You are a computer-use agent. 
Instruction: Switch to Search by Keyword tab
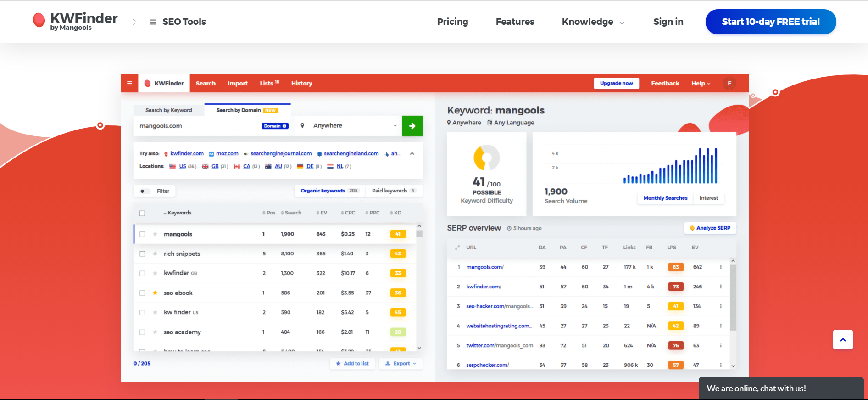tap(168, 110)
